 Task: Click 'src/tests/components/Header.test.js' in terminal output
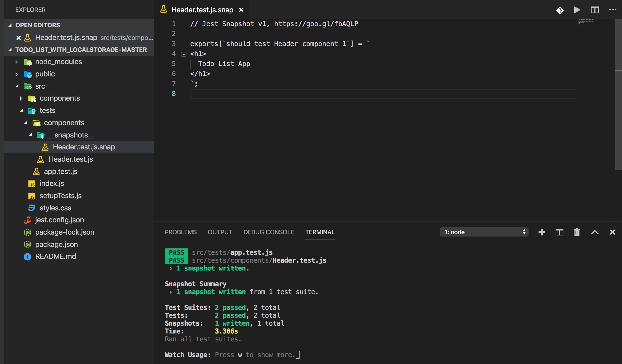(259, 260)
